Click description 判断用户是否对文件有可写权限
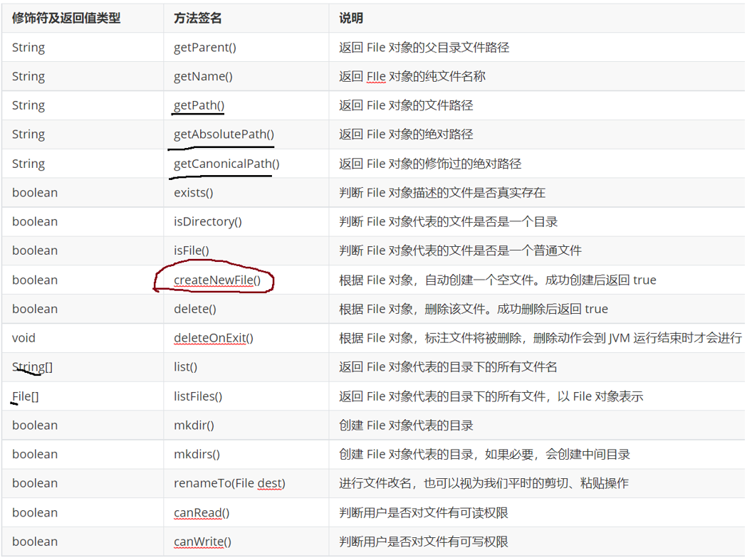The image size is (752, 560). (x=424, y=541)
